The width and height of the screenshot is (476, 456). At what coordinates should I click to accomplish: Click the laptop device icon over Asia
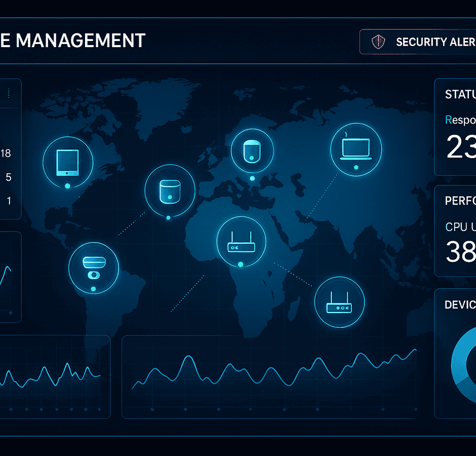coord(355,147)
